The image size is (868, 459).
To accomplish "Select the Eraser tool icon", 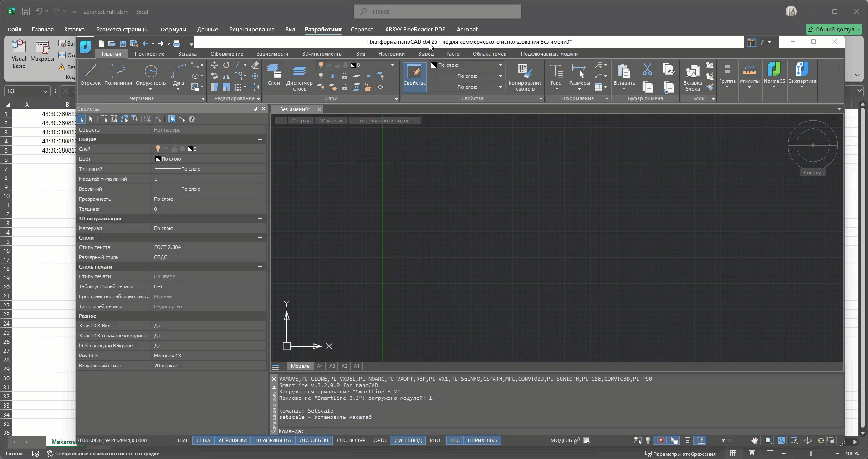I will tap(255, 65).
